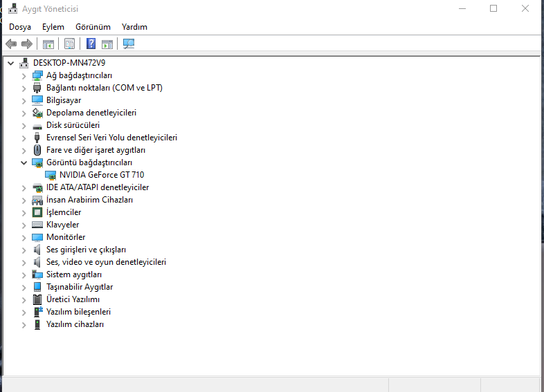The width and height of the screenshot is (544, 392).
Task: Click the Klavyeler keyboard icon
Action: coord(37,225)
